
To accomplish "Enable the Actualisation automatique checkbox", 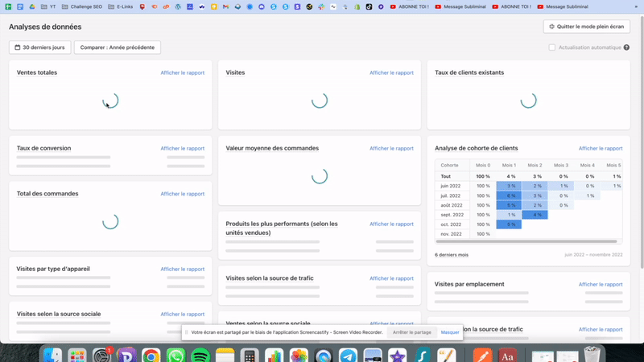I will point(552,47).
